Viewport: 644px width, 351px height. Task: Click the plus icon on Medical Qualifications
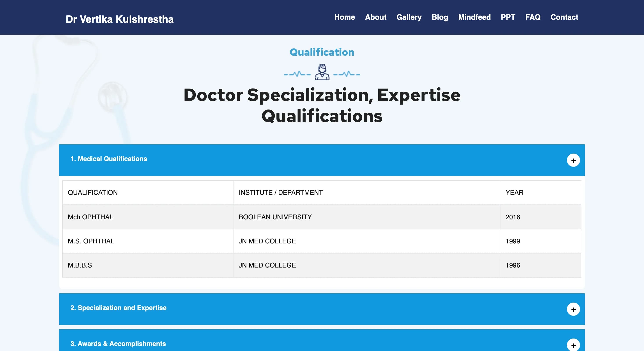pyautogui.click(x=573, y=160)
